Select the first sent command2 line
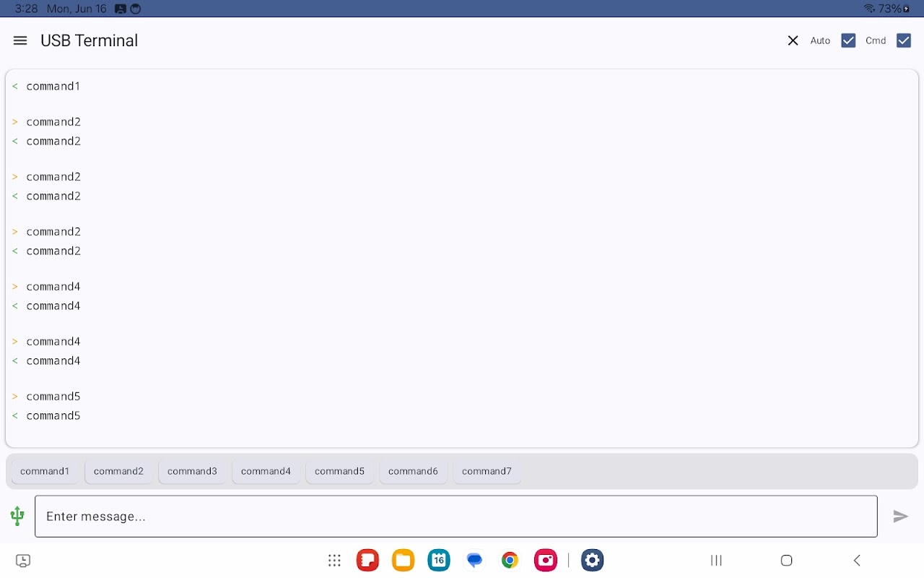This screenshot has width=924, height=578. tap(46, 121)
